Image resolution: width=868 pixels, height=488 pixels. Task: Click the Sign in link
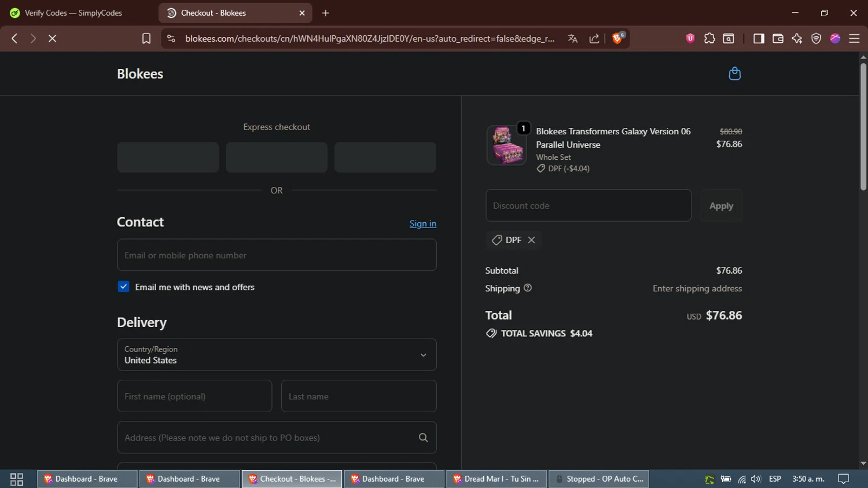point(423,223)
